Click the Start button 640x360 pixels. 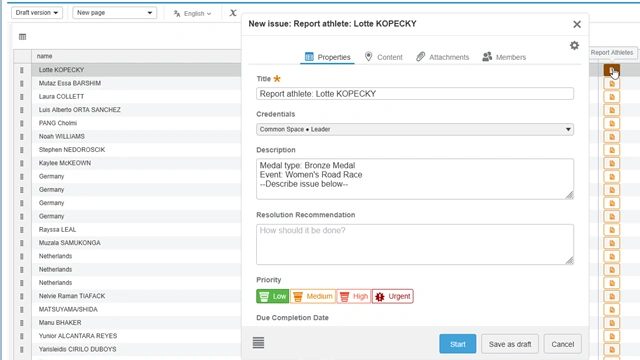point(458,344)
